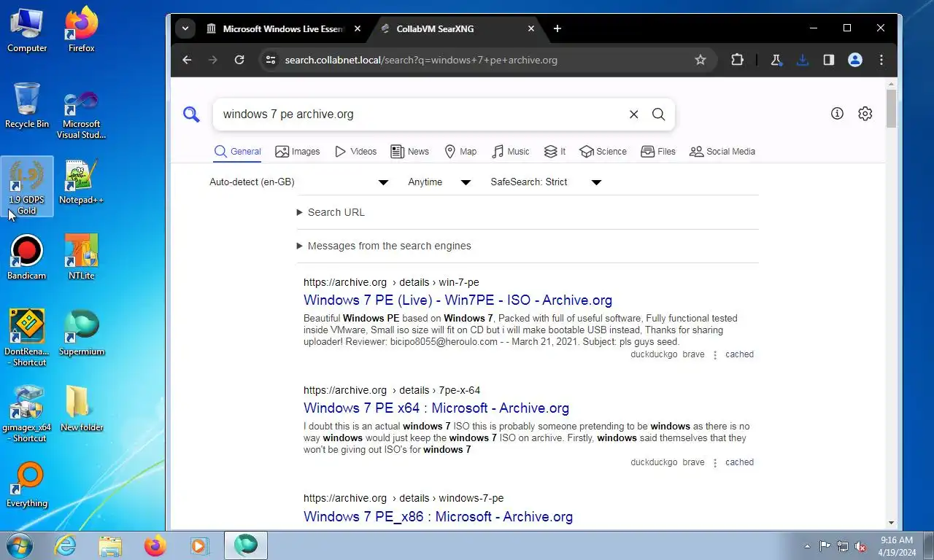Open the three-dot browser menu
Viewport: 934px width, 560px height.
click(x=881, y=60)
